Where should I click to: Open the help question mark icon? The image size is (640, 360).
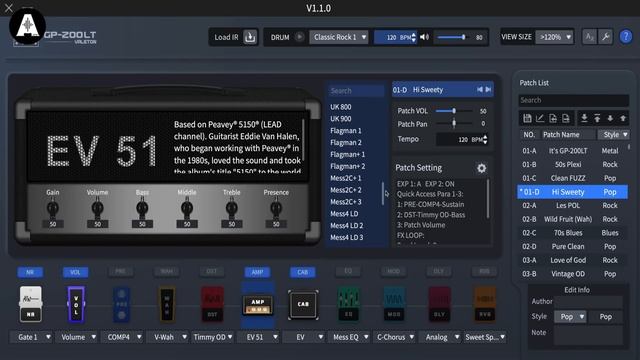(625, 37)
